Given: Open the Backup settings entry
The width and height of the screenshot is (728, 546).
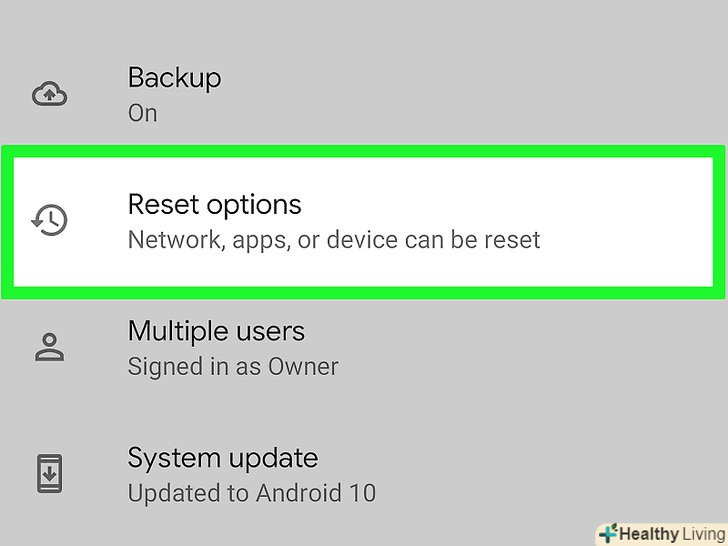Looking at the screenshot, I should (364, 95).
